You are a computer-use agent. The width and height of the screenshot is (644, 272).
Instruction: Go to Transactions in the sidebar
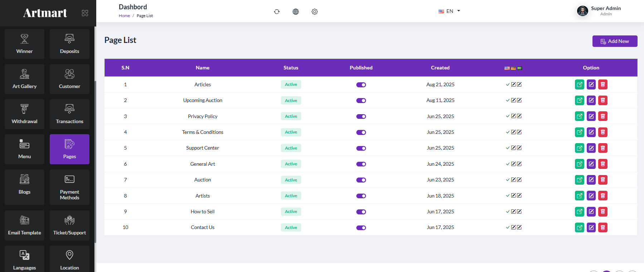(69, 114)
